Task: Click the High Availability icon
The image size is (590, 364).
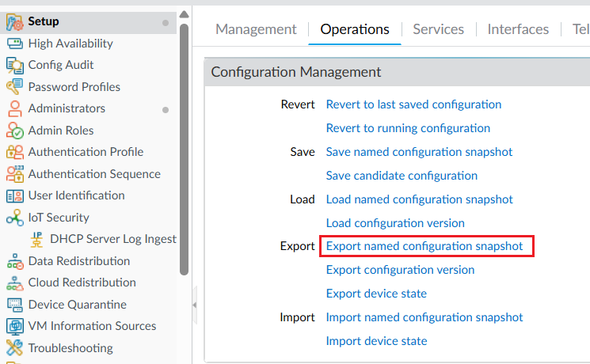Action: 15,44
